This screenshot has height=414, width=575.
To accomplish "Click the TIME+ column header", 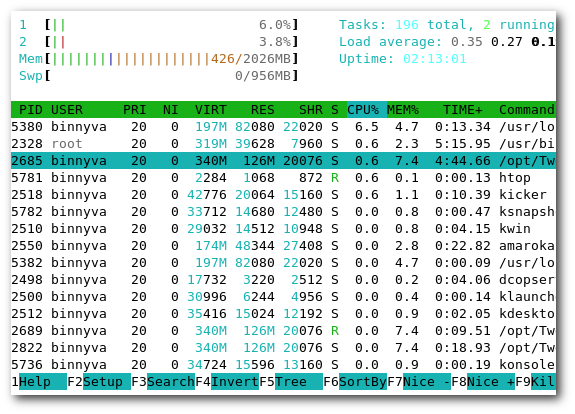I will pos(462,110).
